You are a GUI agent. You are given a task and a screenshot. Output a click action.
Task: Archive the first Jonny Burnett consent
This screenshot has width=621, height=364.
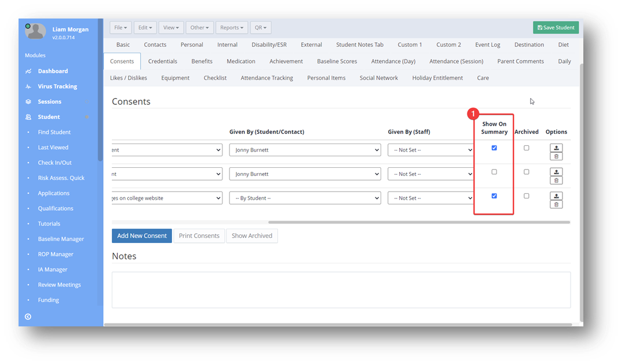point(526,148)
